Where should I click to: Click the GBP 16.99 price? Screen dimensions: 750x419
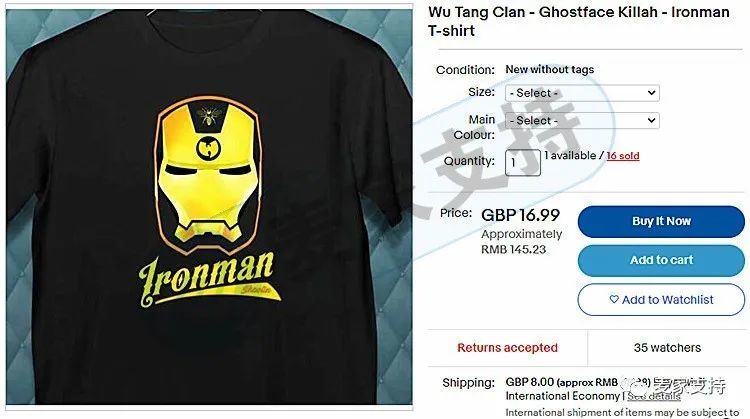tap(520, 215)
